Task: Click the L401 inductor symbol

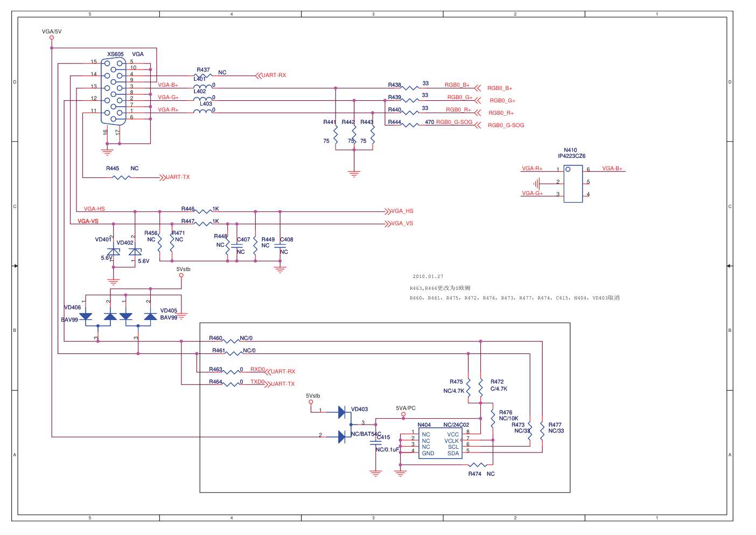Action: [202, 87]
